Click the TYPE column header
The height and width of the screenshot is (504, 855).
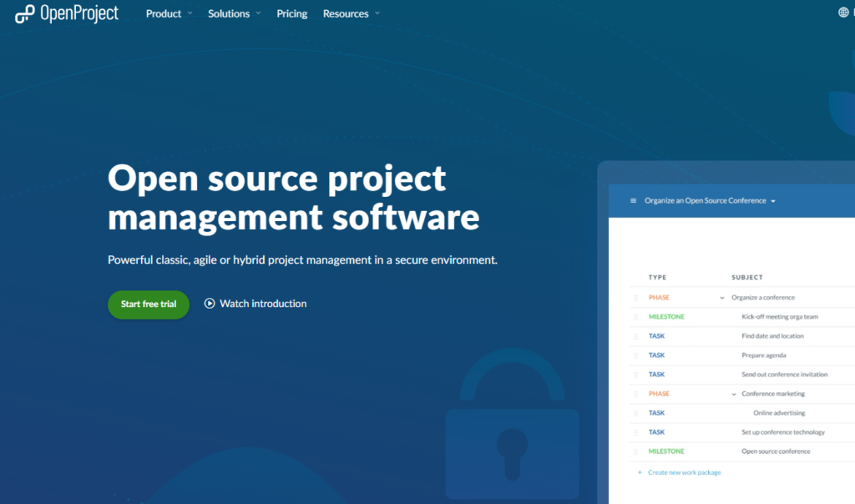(658, 277)
